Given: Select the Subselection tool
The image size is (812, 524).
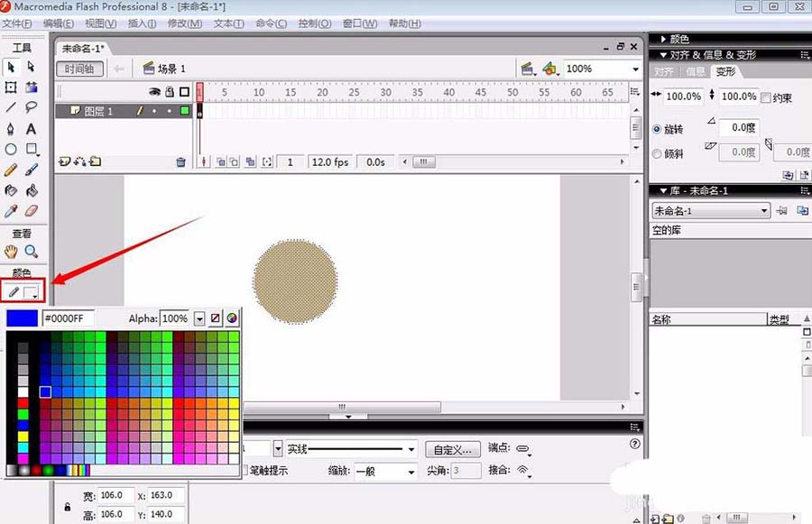Looking at the screenshot, I should click(31, 67).
